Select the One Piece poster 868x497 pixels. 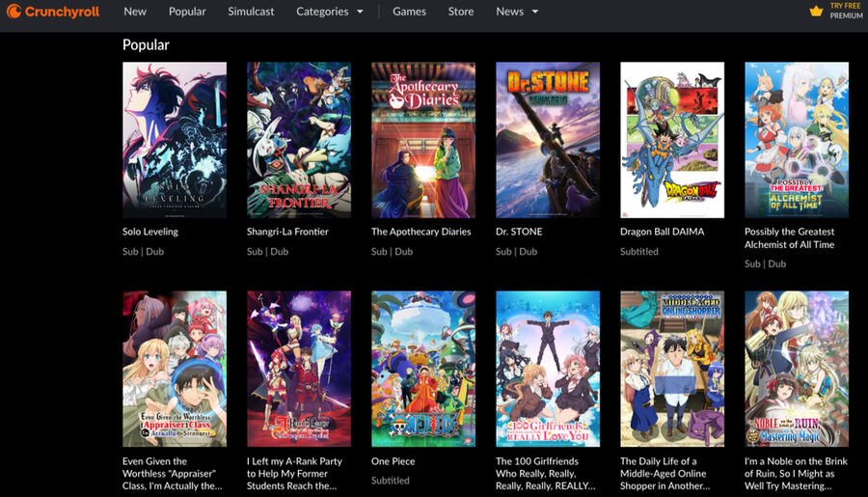423,369
